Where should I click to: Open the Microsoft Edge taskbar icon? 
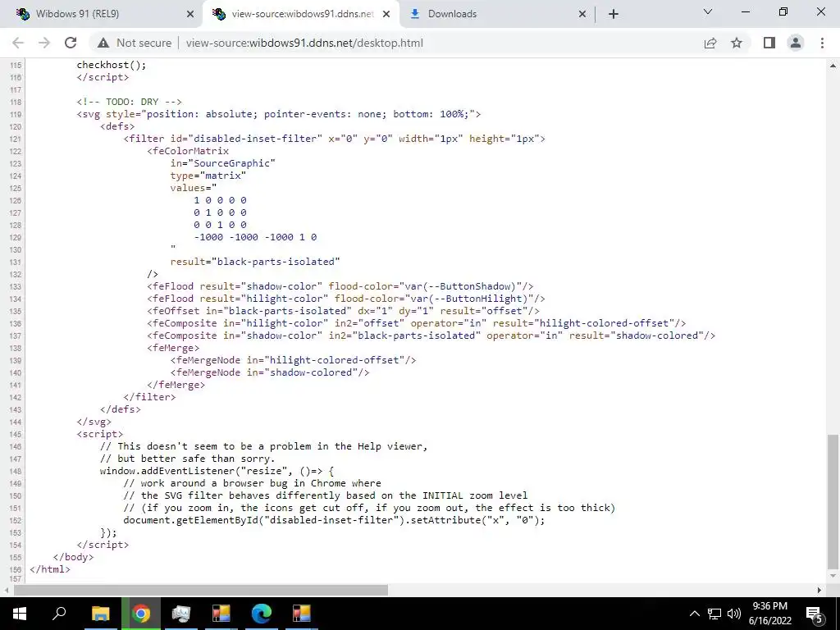262,614
